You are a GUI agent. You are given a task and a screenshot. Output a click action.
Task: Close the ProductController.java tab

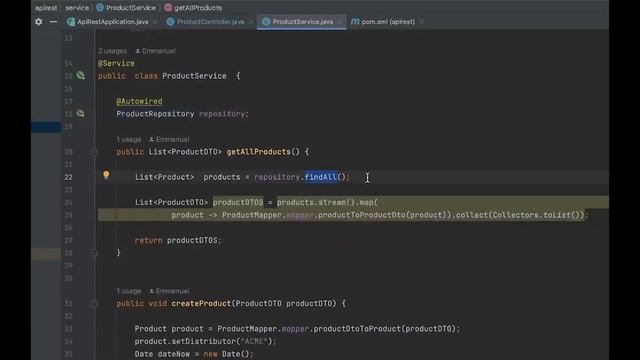tap(251, 22)
